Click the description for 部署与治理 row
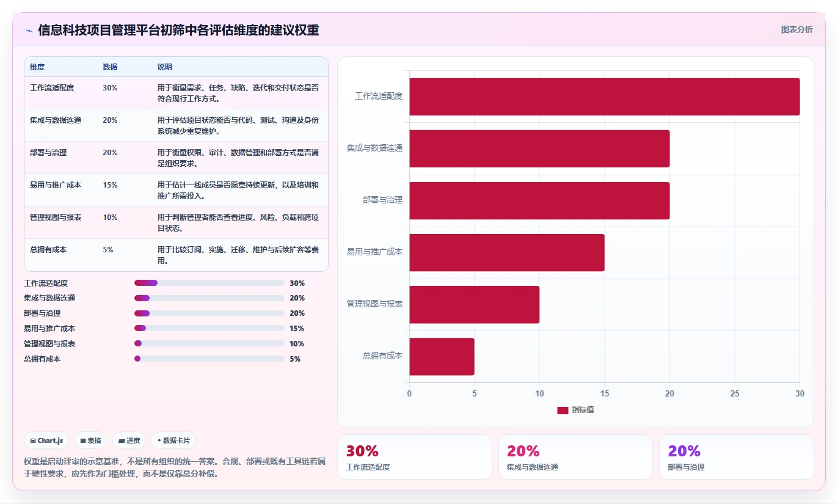The height and width of the screenshot is (504, 838). tap(238, 158)
